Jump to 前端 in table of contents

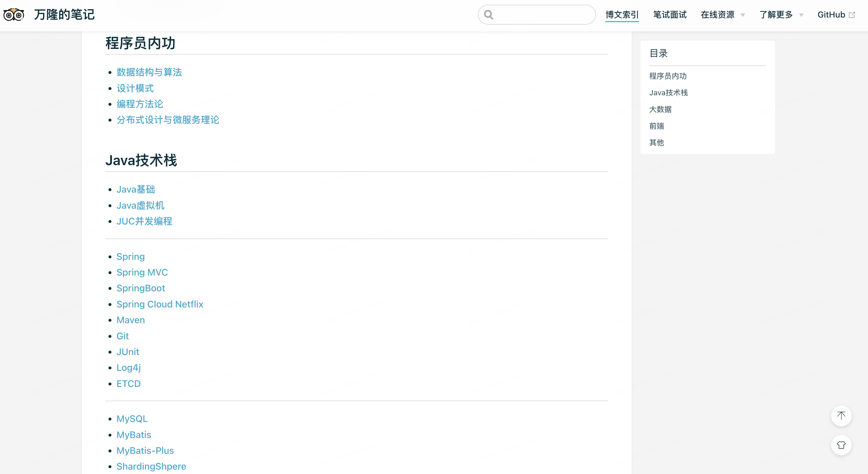click(x=656, y=126)
